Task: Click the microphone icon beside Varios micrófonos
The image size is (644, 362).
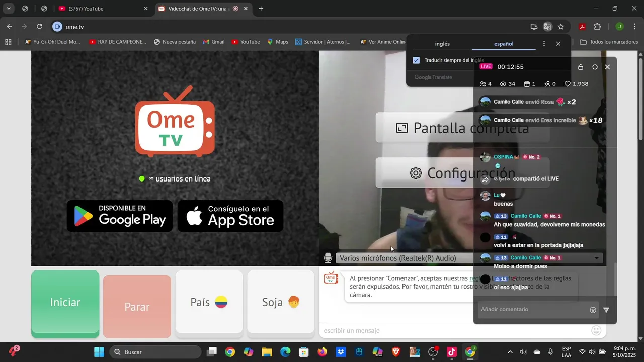Action: (328, 258)
